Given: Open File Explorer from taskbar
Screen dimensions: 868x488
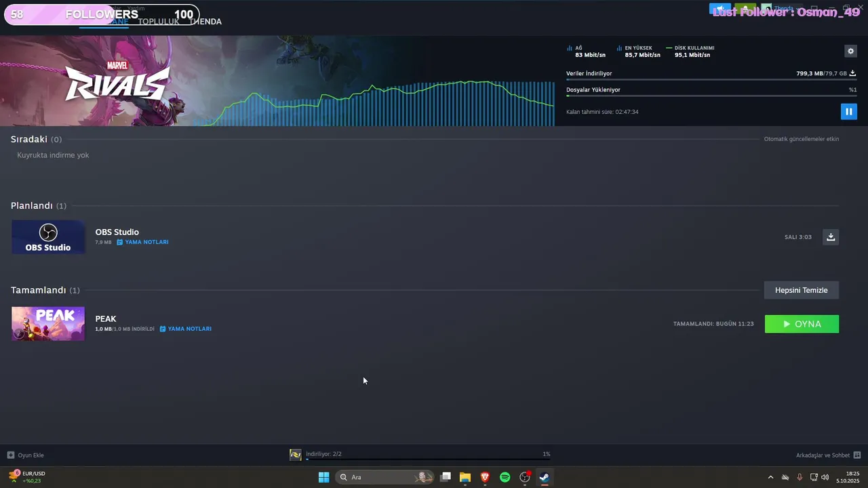Looking at the screenshot, I should (465, 477).
